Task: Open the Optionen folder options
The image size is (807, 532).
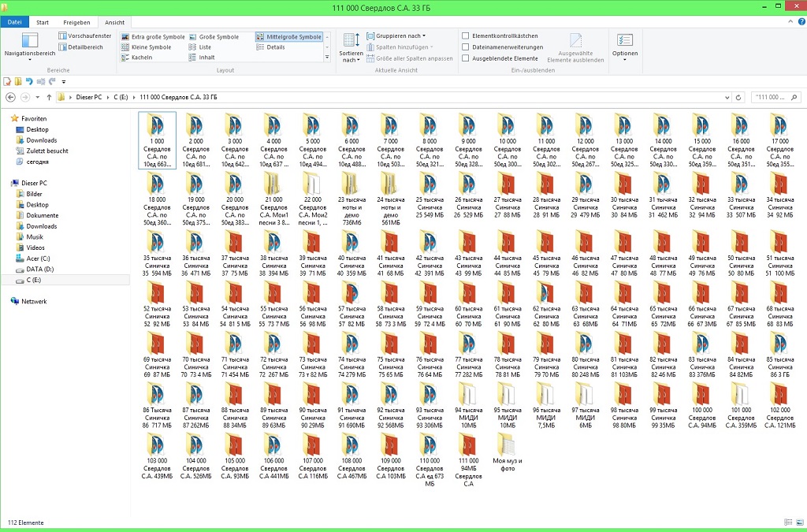Action: [x=624, y=47]
